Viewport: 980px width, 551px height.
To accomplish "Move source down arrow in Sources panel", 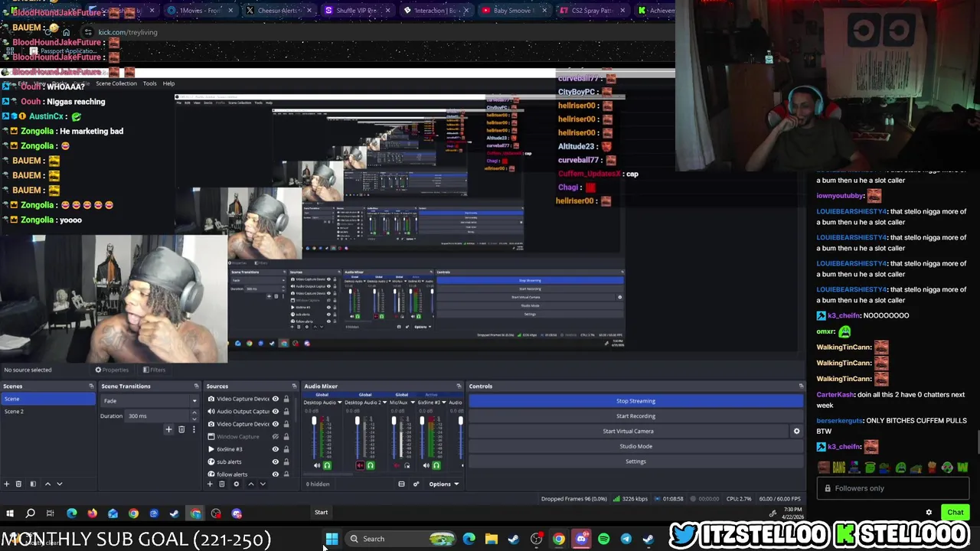I will click(263, 484).
